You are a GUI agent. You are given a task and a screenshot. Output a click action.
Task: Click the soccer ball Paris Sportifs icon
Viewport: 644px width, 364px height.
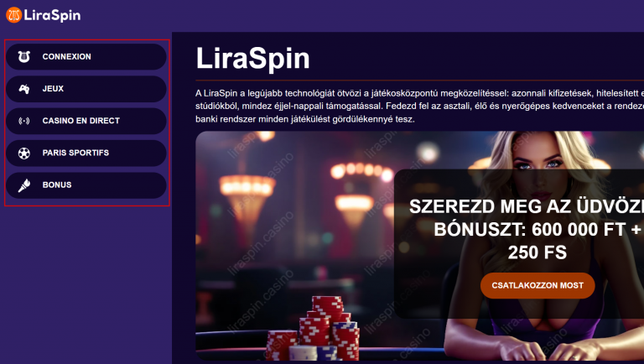(x=24, y=153)
